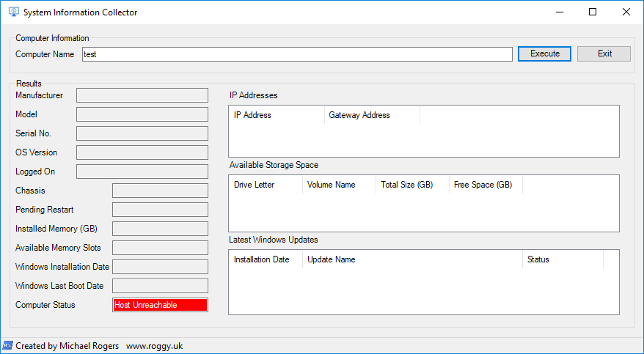Click the Gateway Address column header
644x354 pixels.
(x=371, y=115)
